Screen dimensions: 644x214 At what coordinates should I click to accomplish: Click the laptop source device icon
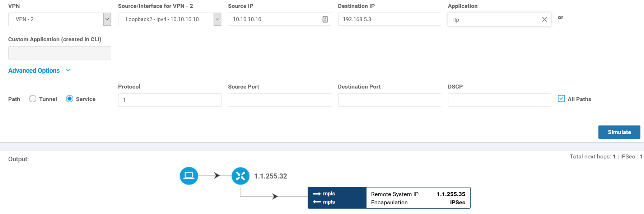189,176
